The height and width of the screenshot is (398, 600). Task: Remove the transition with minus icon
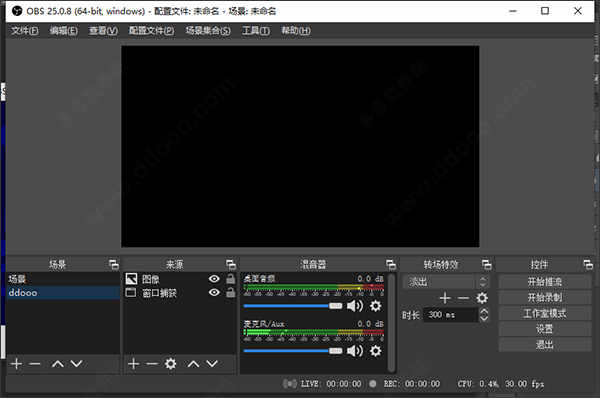463,298
